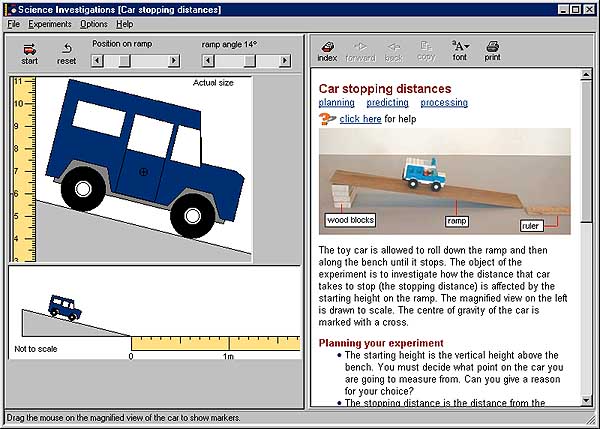Click the help pane vertical scrollbar thumb
This screenshot has width=600, height=429.
coord(586,151)
